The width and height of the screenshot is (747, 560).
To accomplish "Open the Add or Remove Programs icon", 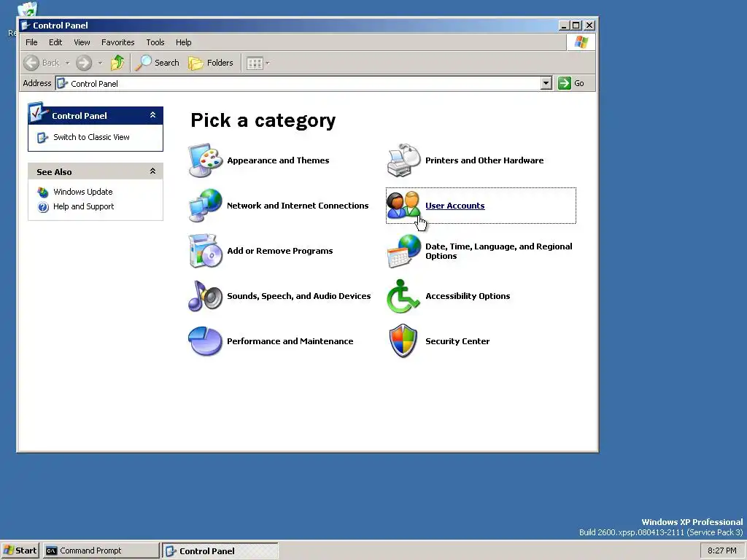I will click(205, 251).
